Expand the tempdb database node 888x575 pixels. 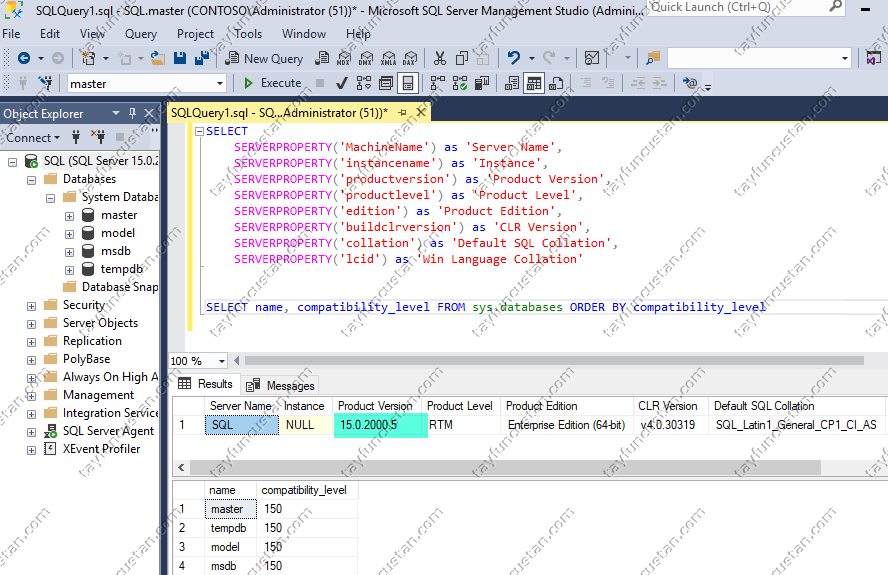click(x=69, y=270)
